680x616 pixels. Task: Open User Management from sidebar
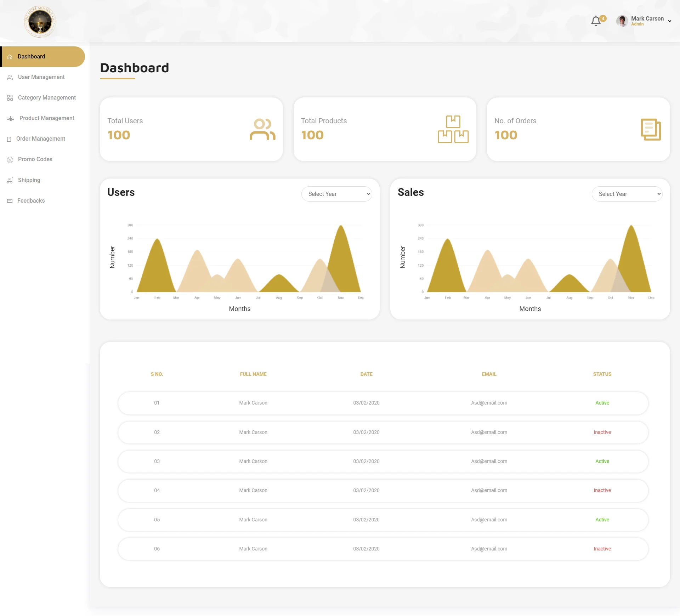pyautogui.click(x=41, y=77)
